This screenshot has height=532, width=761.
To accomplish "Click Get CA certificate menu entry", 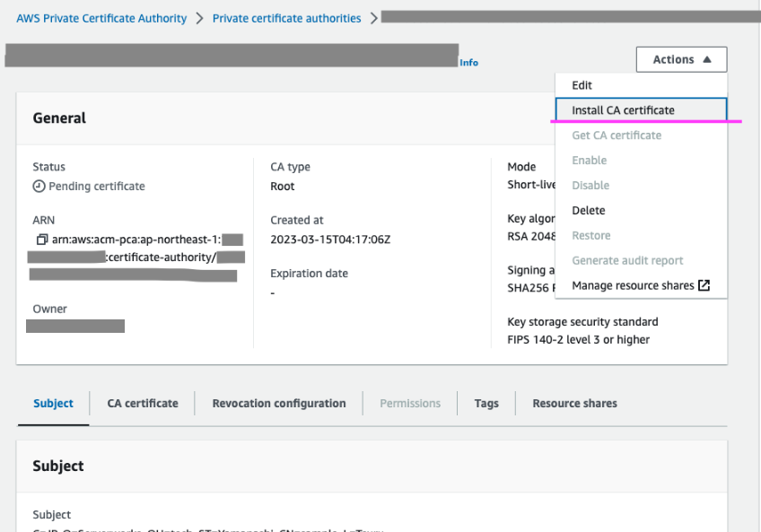I will 641,135.
